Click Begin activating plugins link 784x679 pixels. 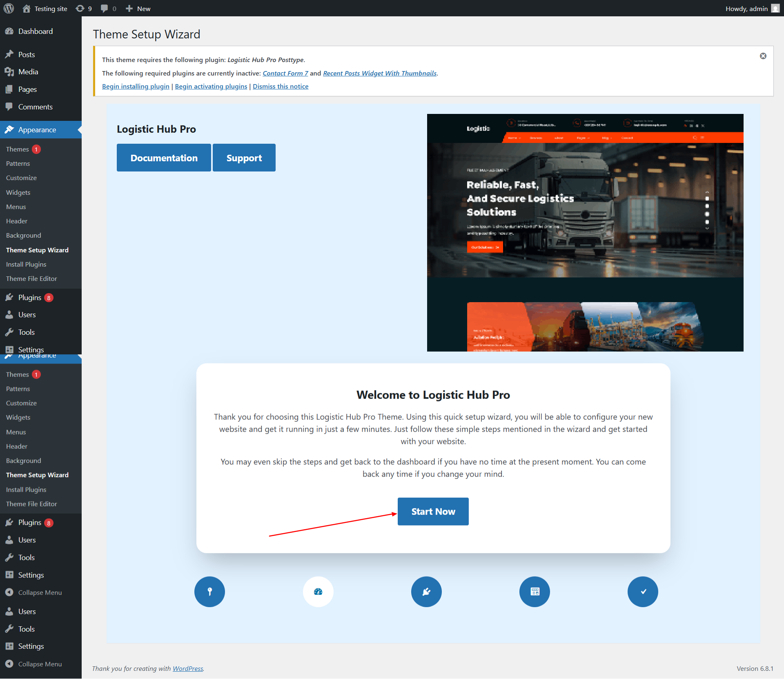[211, 86]
